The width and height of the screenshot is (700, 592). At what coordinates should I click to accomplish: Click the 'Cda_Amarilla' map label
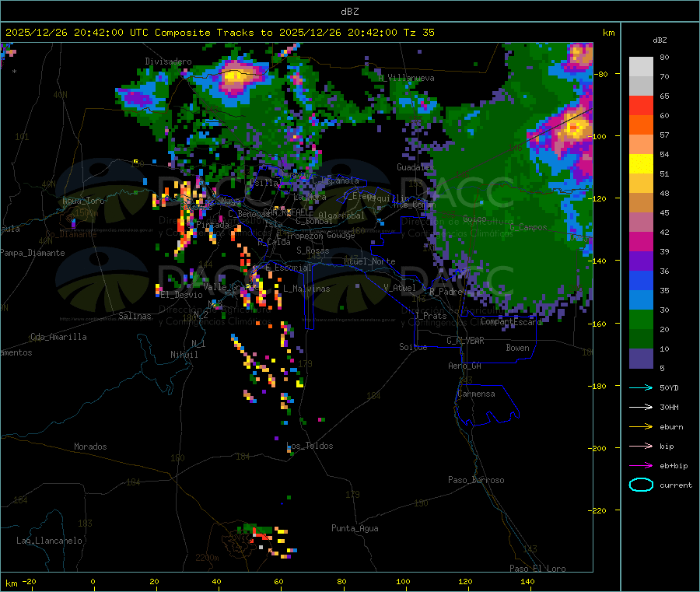click(58, 337)
